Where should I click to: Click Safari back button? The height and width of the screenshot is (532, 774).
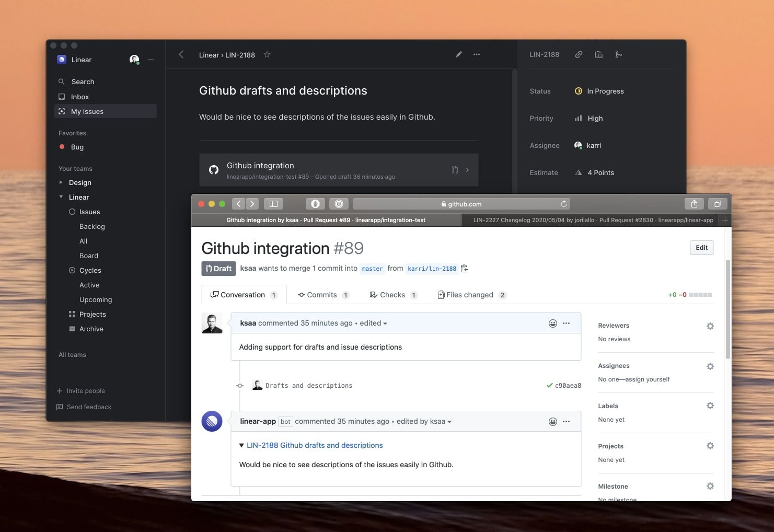(x=239, y=204)
